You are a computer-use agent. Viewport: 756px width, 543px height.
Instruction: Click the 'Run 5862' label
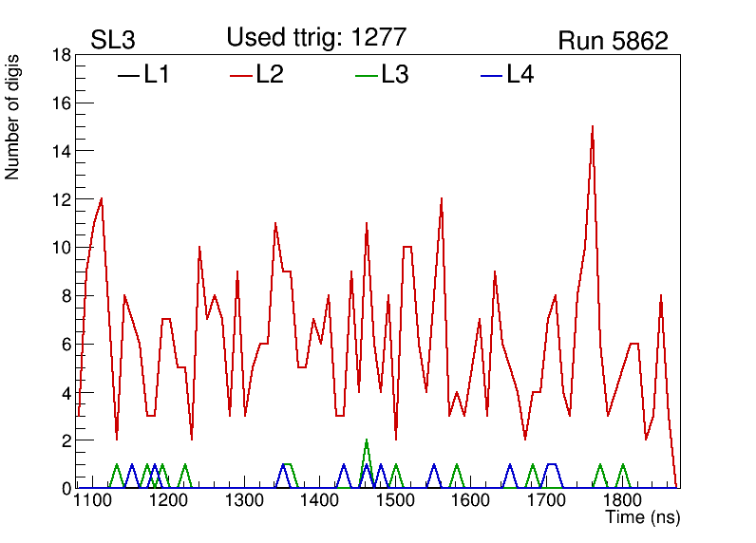click(x=613, y=41)
